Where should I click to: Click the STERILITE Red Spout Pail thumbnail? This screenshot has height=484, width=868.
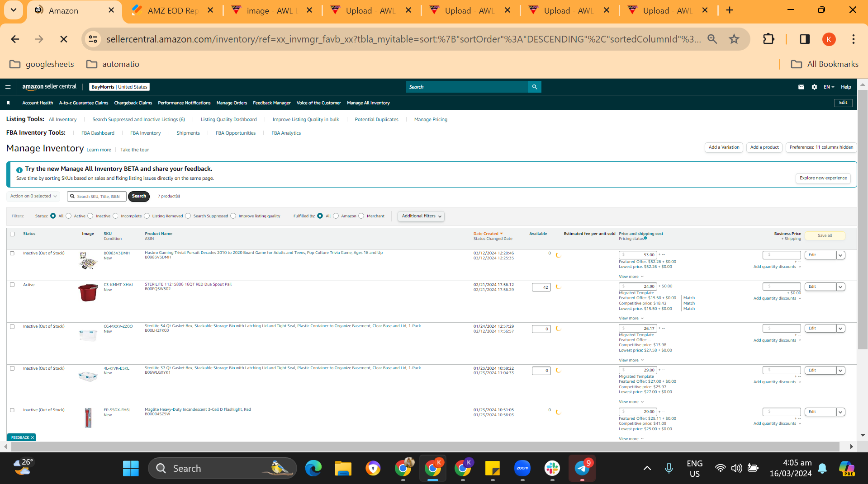point(88,292)
